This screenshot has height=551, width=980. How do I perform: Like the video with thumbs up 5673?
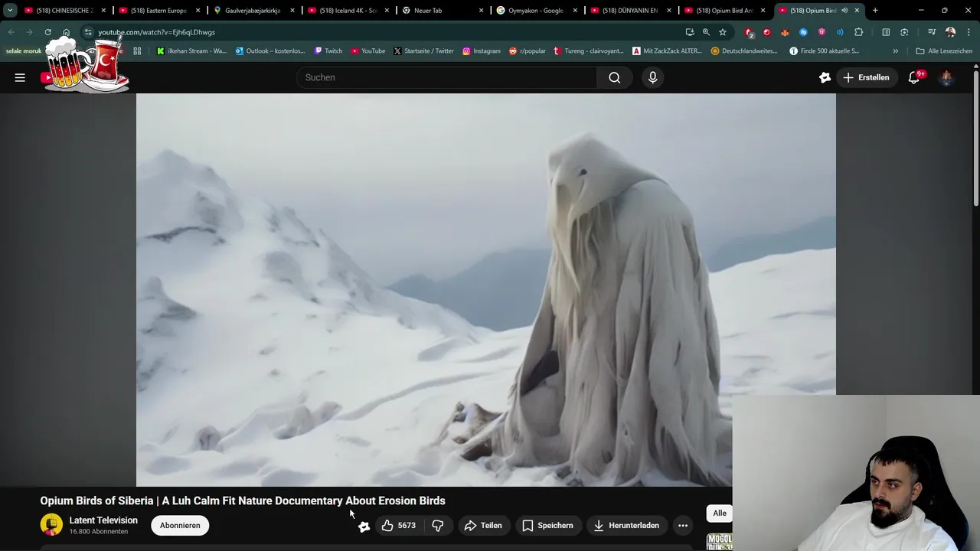398,526
